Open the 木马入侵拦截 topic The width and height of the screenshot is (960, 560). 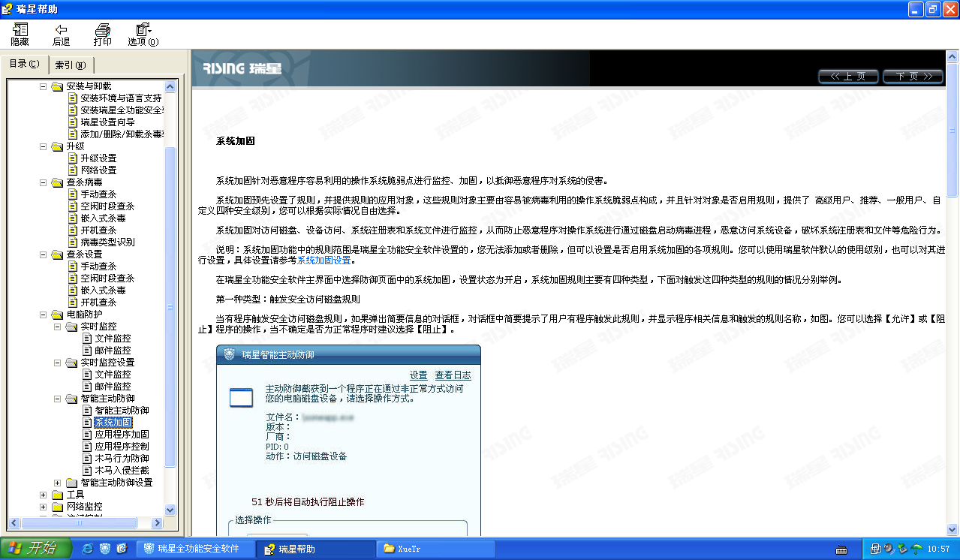pyautogui.click(x=122, y=471)
